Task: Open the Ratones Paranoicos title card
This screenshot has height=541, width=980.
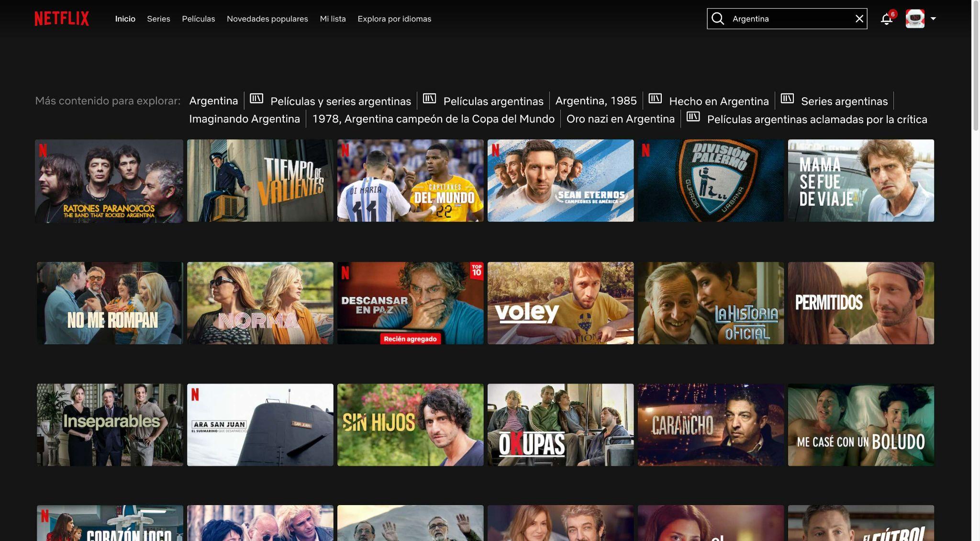Action: 109,180
